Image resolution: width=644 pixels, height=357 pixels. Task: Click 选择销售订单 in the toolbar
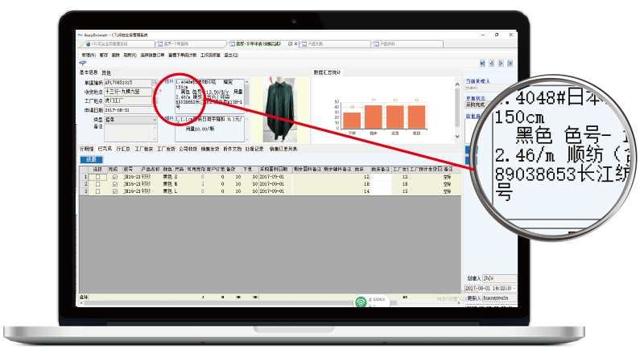click(x=152, y=55)
